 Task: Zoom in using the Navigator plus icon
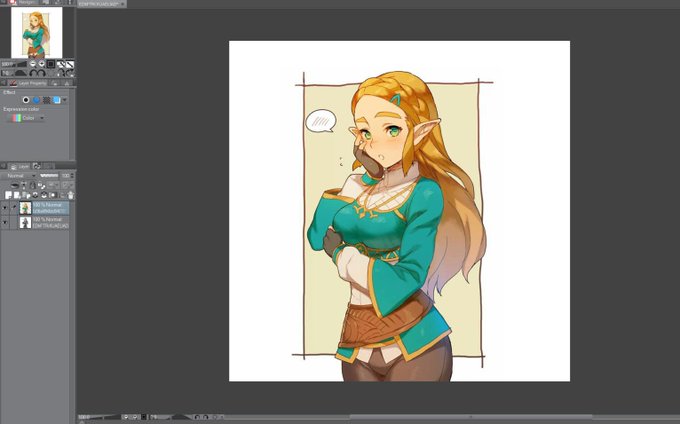42,64
